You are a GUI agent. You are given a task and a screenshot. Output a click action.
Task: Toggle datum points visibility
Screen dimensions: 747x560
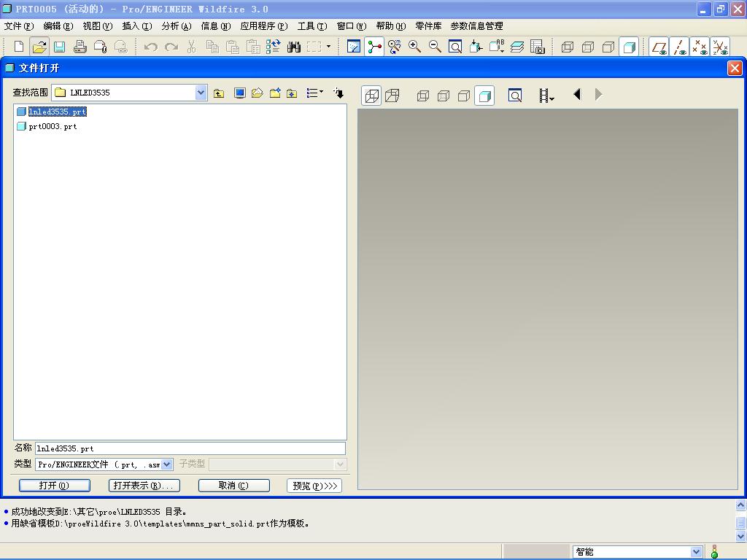coord(700,47)
